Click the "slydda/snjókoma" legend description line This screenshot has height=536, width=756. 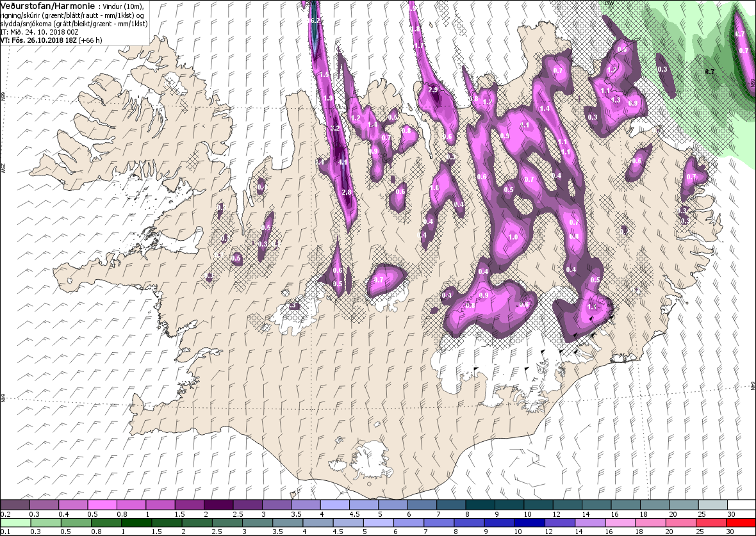tap(74, 24)
